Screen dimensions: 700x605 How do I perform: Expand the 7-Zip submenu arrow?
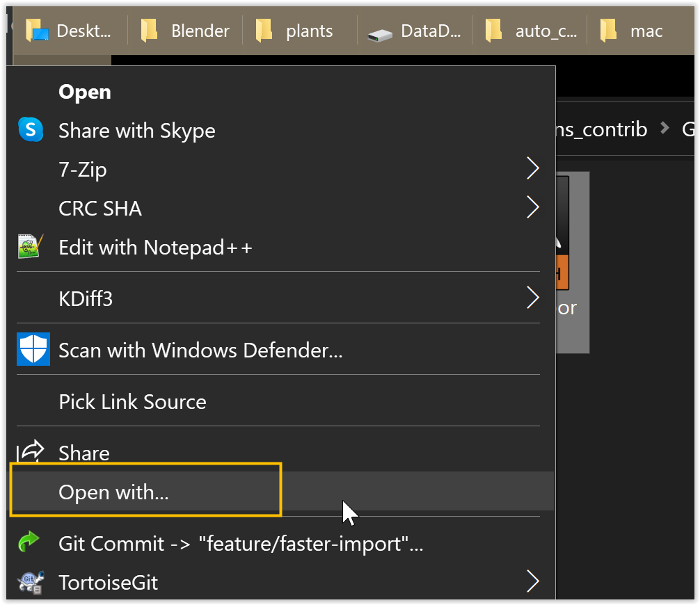(532, 168)
